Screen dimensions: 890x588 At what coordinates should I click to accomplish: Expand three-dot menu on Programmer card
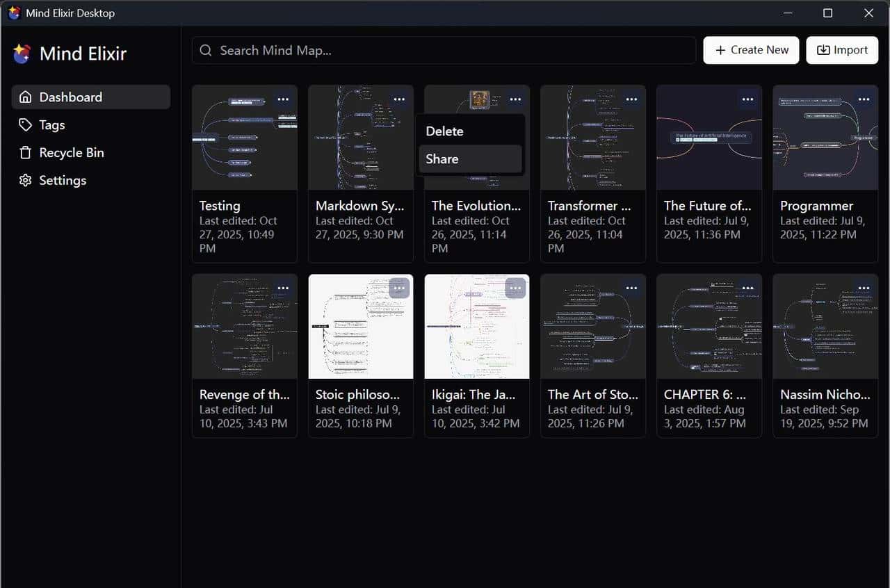pyautogui.click(x=864, y=99)
